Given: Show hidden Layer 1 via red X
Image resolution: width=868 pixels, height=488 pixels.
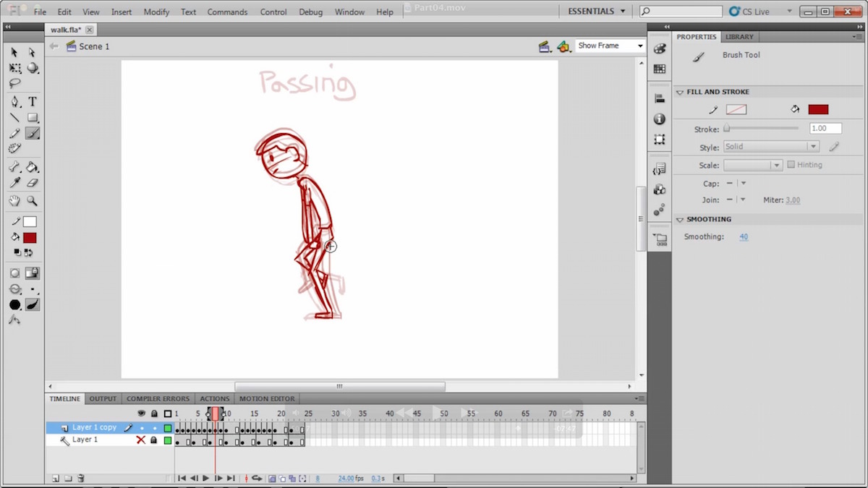Looking at the screenshot, I should [141, 440].
